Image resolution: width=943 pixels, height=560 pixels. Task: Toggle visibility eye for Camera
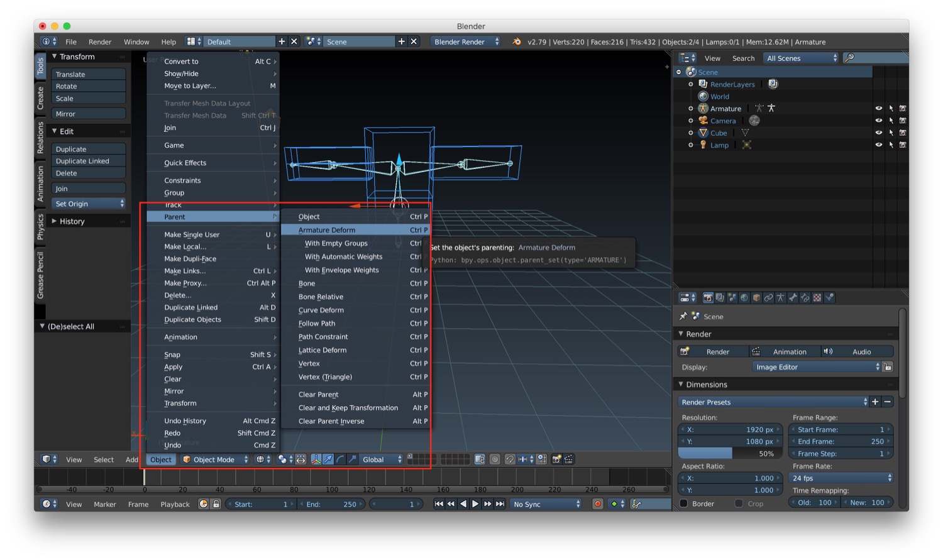878,121
